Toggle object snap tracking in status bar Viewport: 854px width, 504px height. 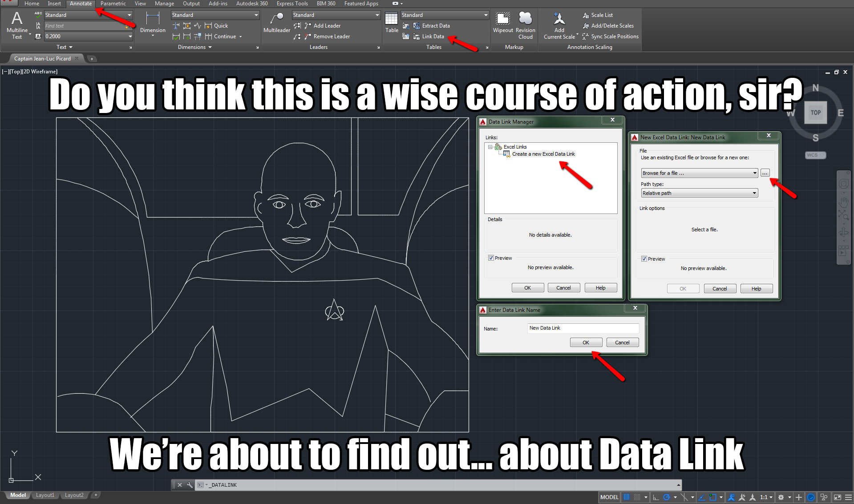click(x=702, y=497)
